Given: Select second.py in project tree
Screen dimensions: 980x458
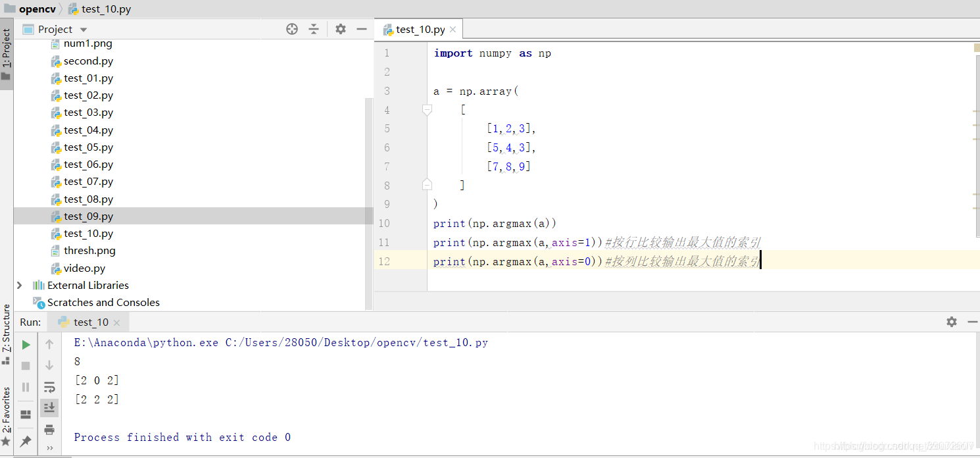Looking at the screenshot, I should (88, 61).
